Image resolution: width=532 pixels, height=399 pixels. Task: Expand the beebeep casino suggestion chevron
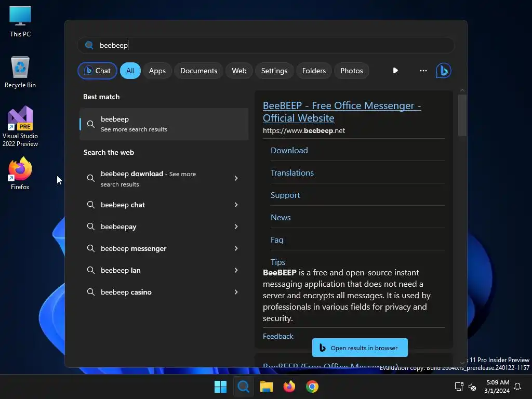(236, 292)
